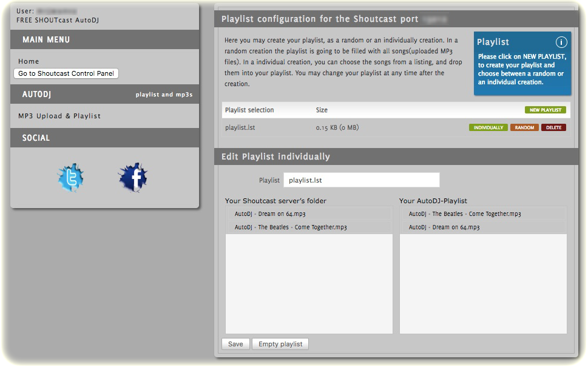Click DELETE for playlist.lst

553,127
